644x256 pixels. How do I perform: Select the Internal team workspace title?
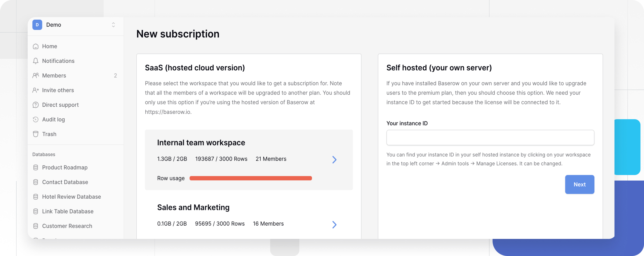[x=201, y=143]
